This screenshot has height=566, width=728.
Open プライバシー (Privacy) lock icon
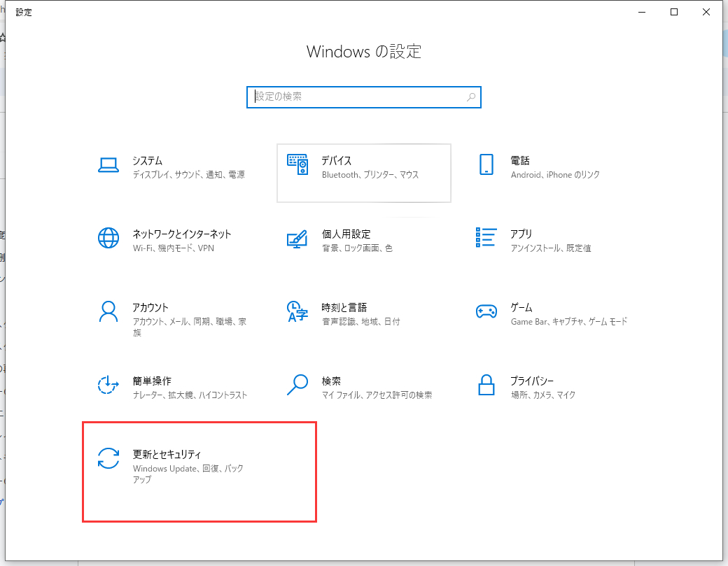coord(486,385)
